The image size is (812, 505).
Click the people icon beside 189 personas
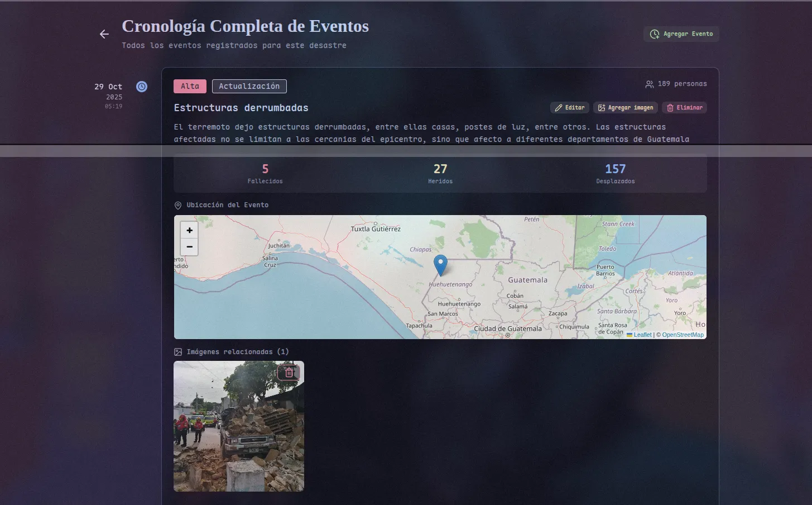[648, 84]
